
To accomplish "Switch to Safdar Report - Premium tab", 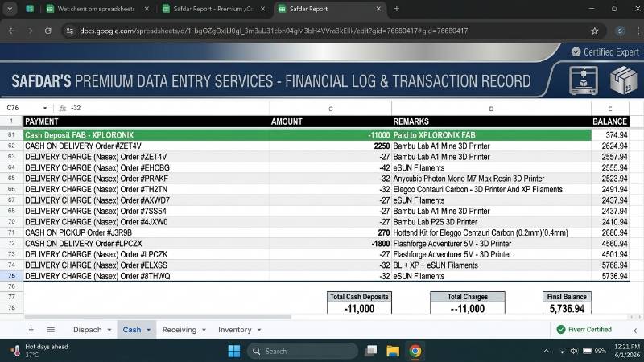I will [213, 9].
